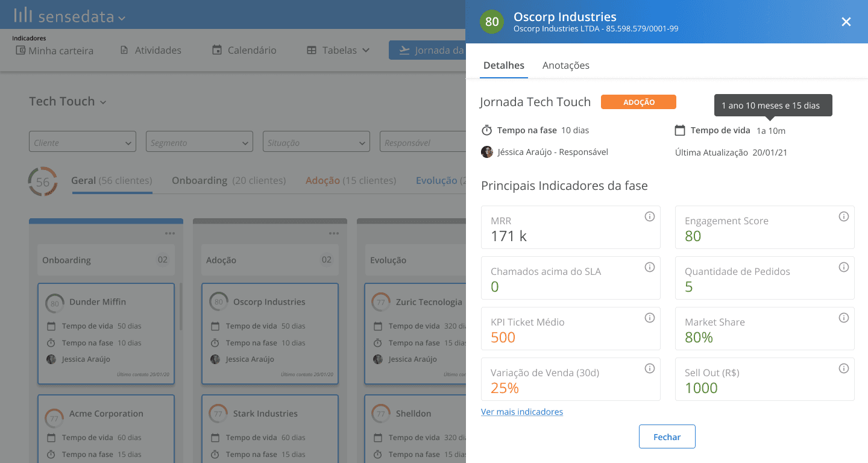Image resolution: width=868 pixels, height=463 pixels.
Task: Open the Onboarding column three-dot menu
Action: [x=170, y=234]
